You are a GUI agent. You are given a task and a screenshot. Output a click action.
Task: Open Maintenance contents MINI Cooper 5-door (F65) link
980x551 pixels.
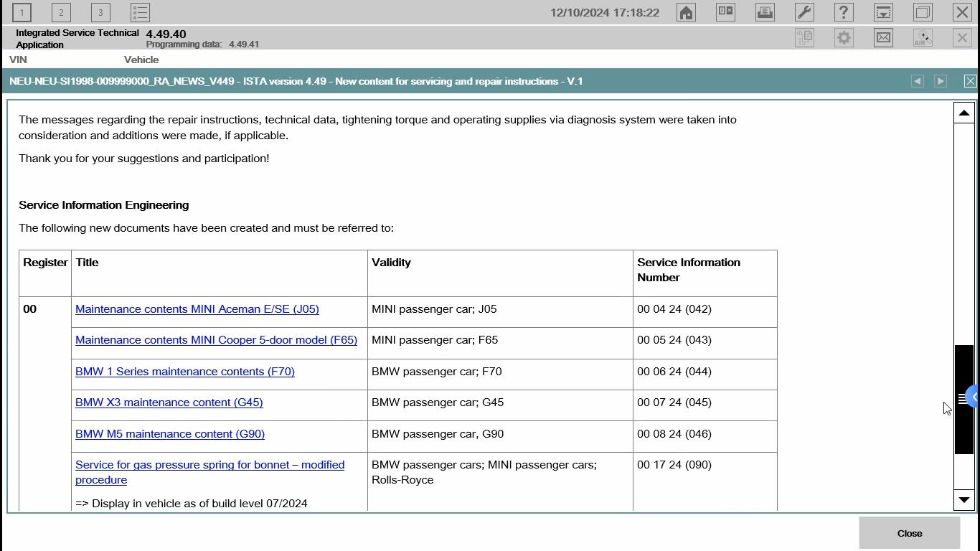(x=216, y=340)
